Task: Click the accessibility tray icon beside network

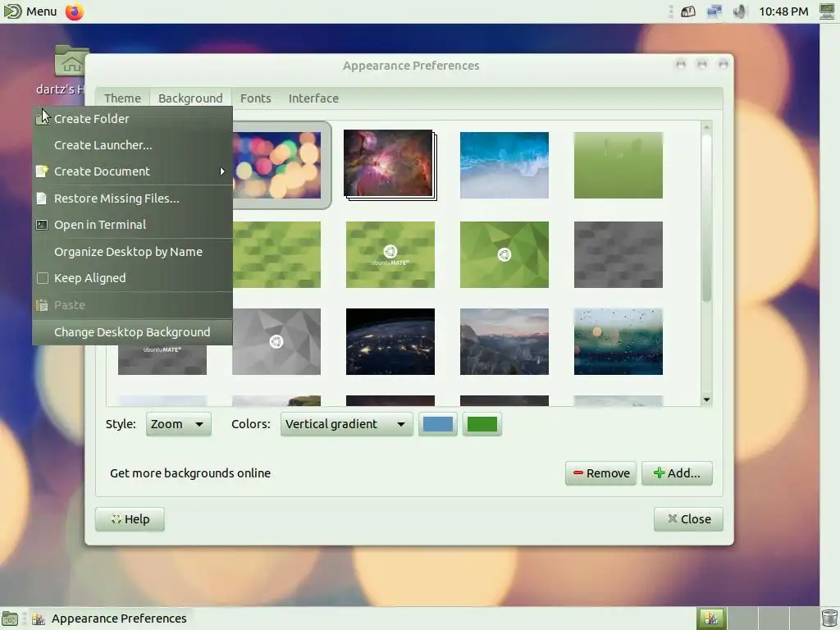Action: tap(688, 11)
